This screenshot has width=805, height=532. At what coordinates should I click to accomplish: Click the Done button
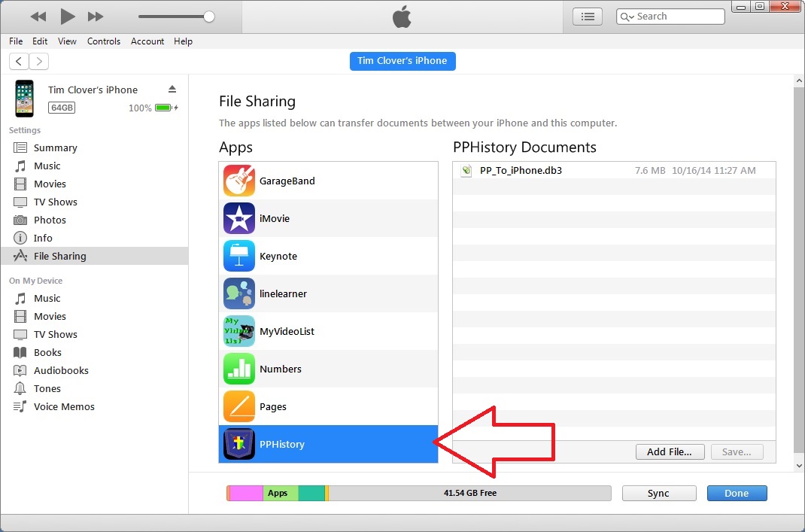point(737,494)
